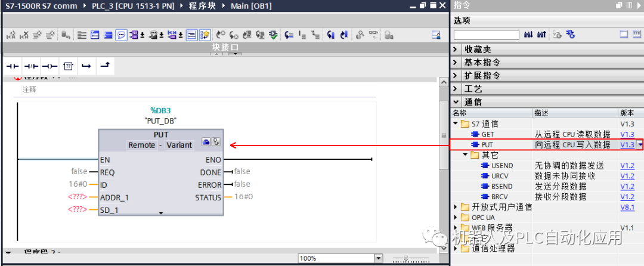Viewport: 644px width, 266px height.
Task: Click the open branch icon
Action: pos(86,66)
